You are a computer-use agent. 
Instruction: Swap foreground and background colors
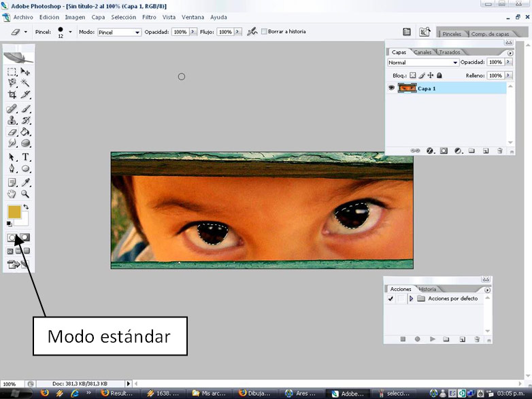tap(26, 207)
